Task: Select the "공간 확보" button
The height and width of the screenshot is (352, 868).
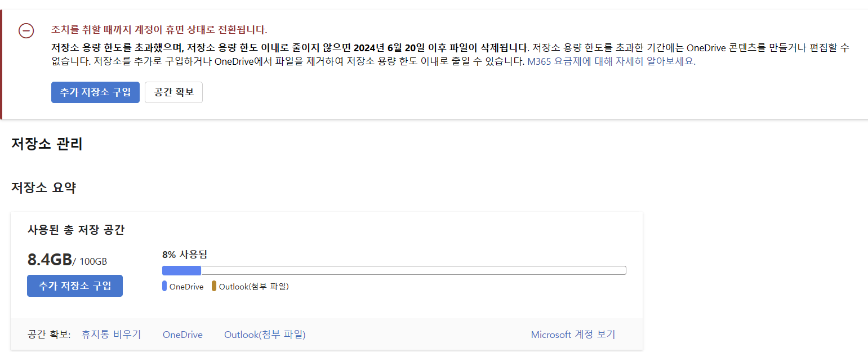Action: (x=173, y=92)
